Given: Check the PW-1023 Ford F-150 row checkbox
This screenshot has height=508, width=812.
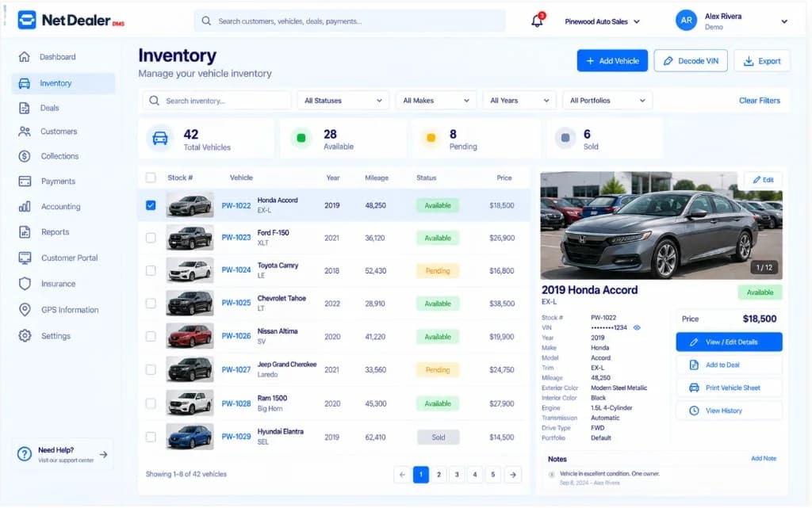Looking at the screenshot, I should pyautogui.click(x=151, y=238).
